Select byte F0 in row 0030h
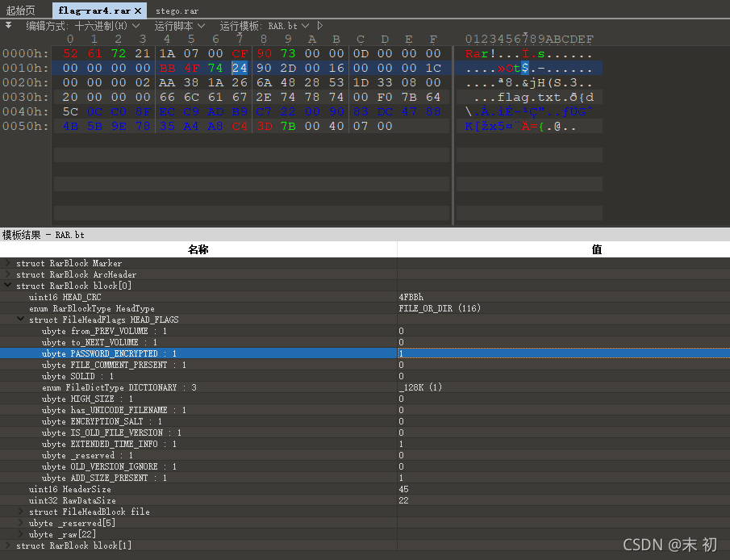 pyautogui.click(x=385, y=97)
